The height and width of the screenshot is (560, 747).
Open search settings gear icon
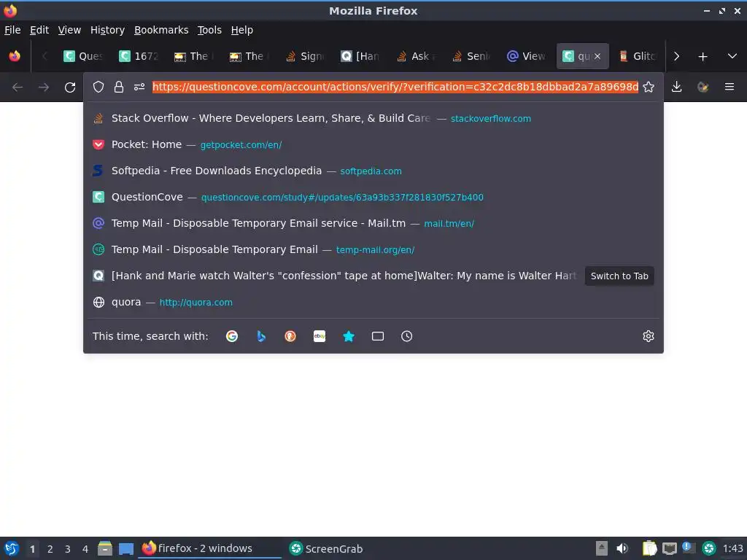pyautogui.click(x=649, y=336)
